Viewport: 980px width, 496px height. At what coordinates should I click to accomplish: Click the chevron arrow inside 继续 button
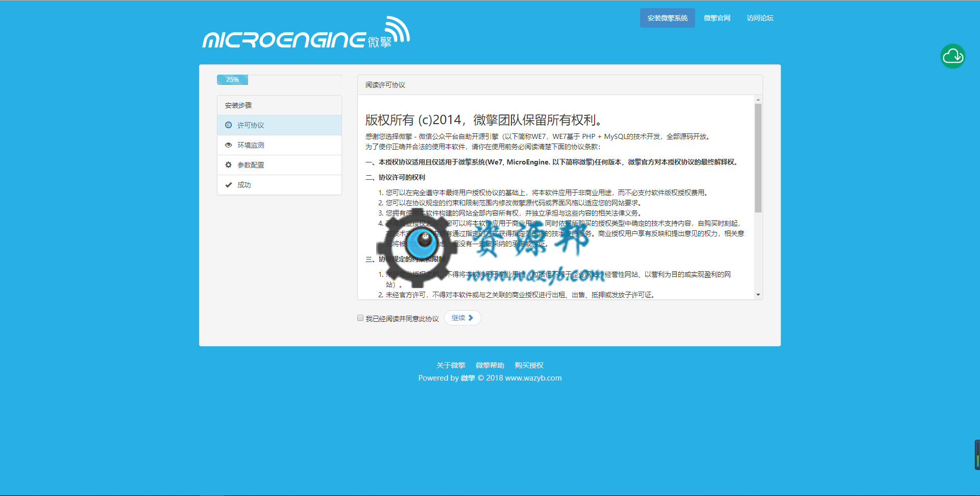[471, 318]
